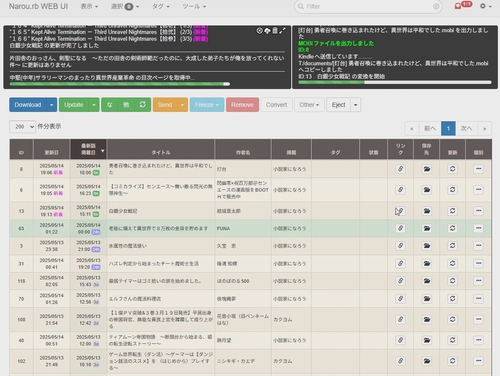
Task: Expand the Eject button dropdown caret
Action: (x=356, y=105)
